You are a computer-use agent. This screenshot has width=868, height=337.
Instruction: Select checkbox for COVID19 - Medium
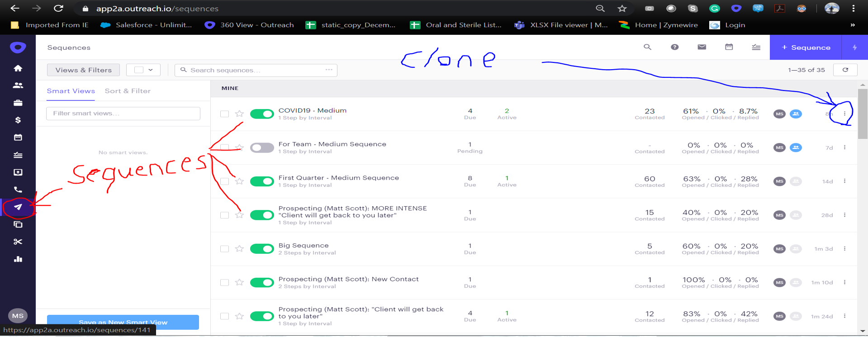[224, 114]
